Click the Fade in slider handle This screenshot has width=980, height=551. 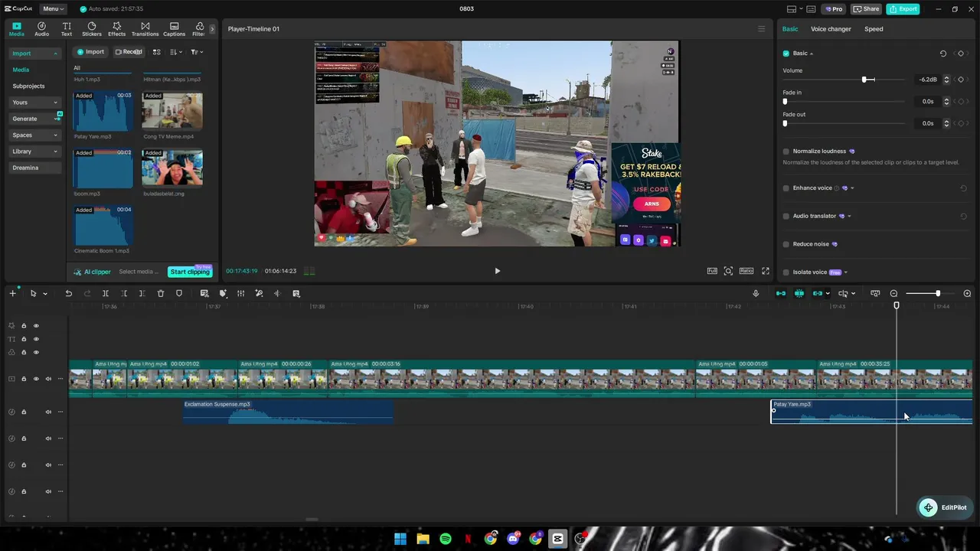coord(785,102)
